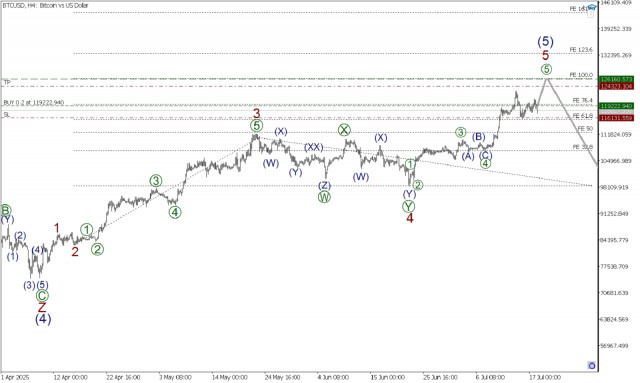The height and width of the screenshot is (383, 640).
Task: Select the green circled B wave marker
Action: click(x=5, y=211)
